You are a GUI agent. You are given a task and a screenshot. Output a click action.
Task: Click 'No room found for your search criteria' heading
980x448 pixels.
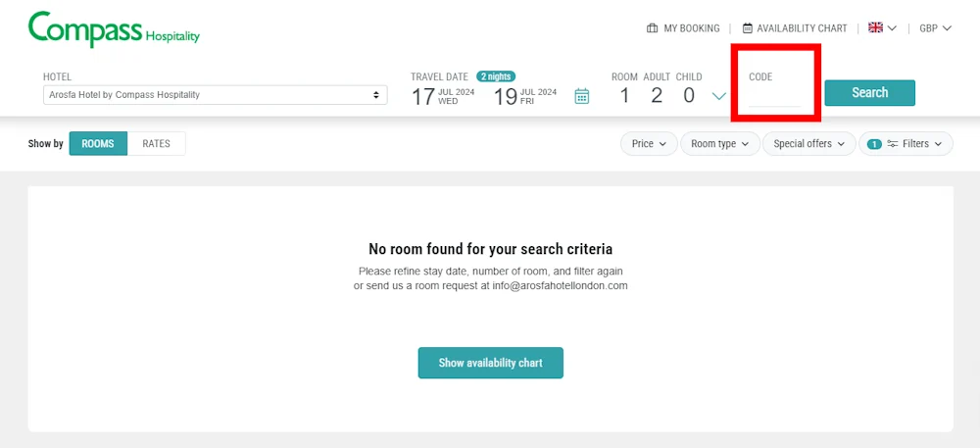click(491, 249)
